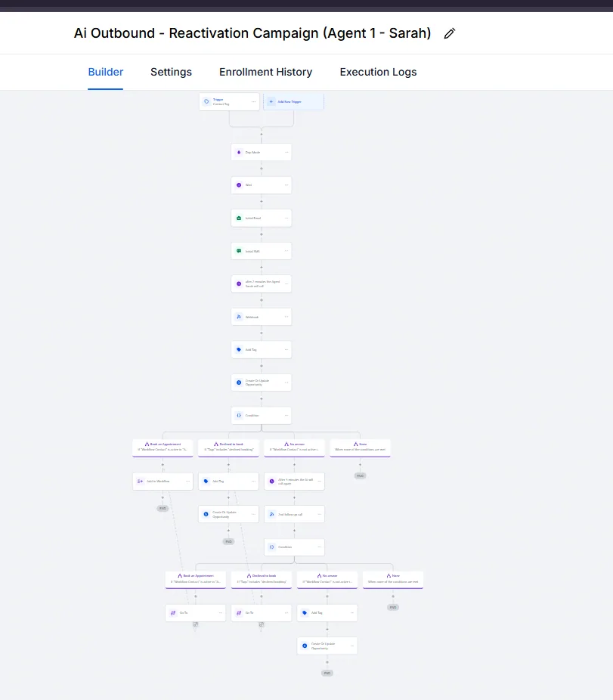This screenshot has height=700, width=613.
Task: Select the lower Book an Appointment branch
Action: [x=196, y=580]
